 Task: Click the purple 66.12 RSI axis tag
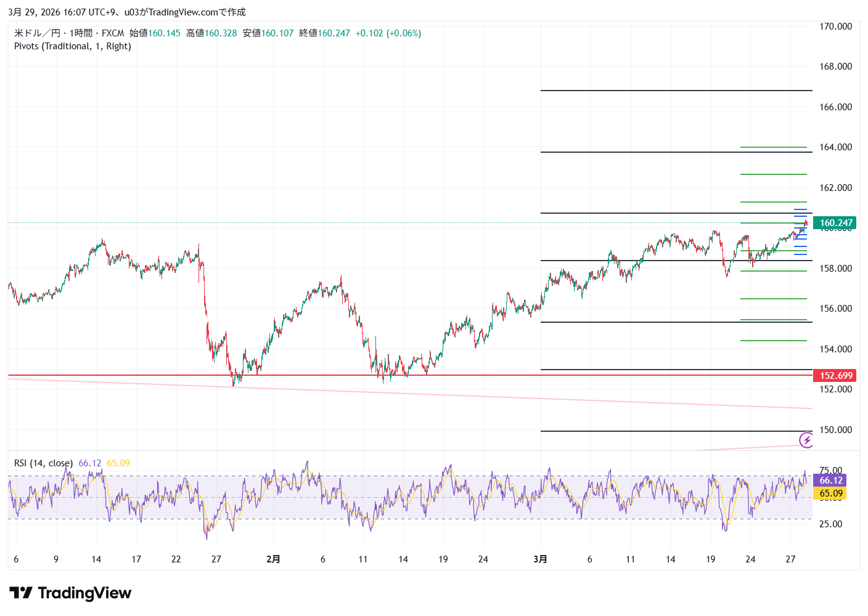pyautogui.click(x=830, y=480)
